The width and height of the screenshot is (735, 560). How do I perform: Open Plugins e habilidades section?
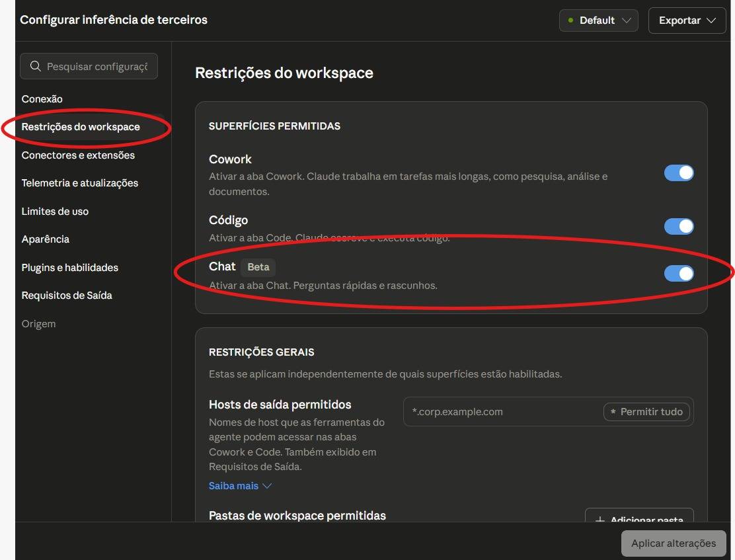click(70, 267)
